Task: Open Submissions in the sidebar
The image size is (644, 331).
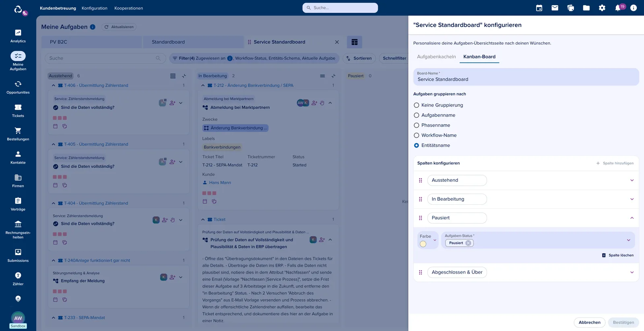Action: pos(18,255)
